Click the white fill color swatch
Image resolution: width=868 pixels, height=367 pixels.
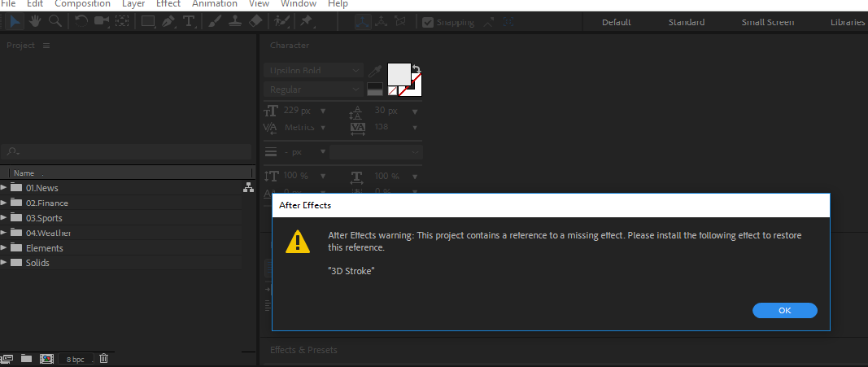399,74
